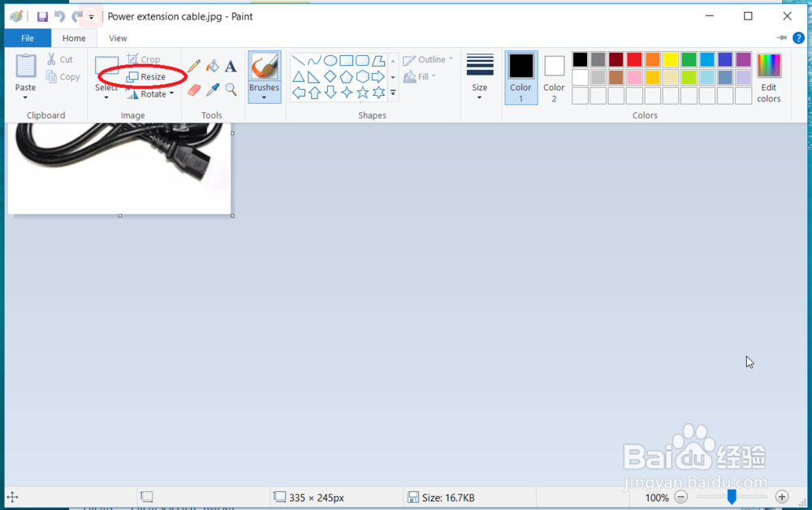This screenshot has width=812, height=510.
Task: Open Edit colors dialog
Action: (768, 78)
